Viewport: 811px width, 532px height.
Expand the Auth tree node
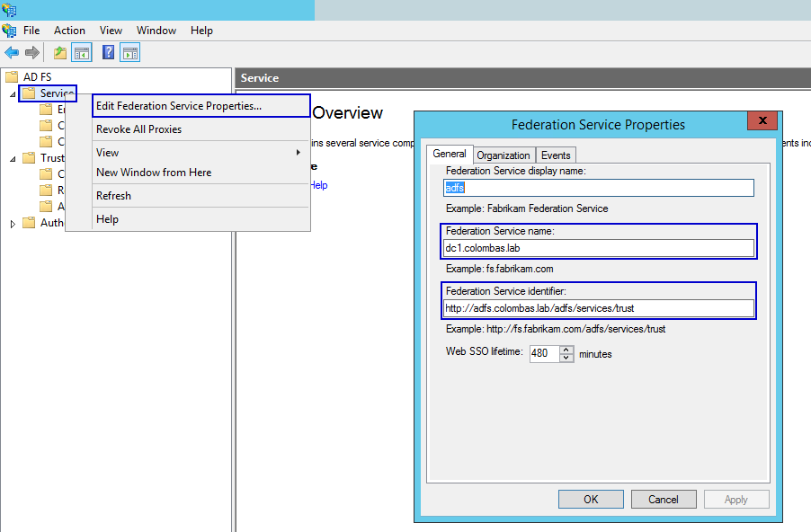click(x=13, y=224)
